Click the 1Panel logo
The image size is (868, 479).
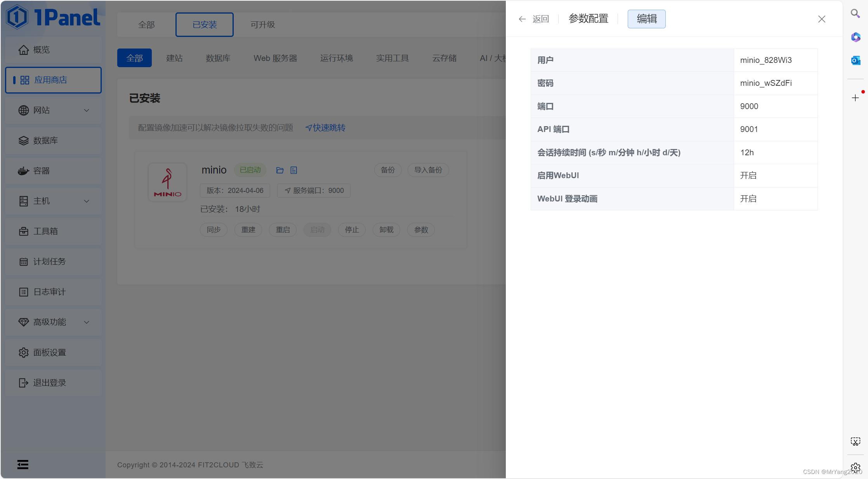coord(53,17)
